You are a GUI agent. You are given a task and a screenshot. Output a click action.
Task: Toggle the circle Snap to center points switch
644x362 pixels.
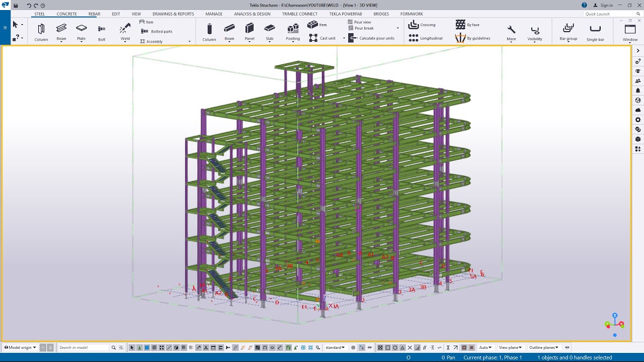[x=395, y=347]
